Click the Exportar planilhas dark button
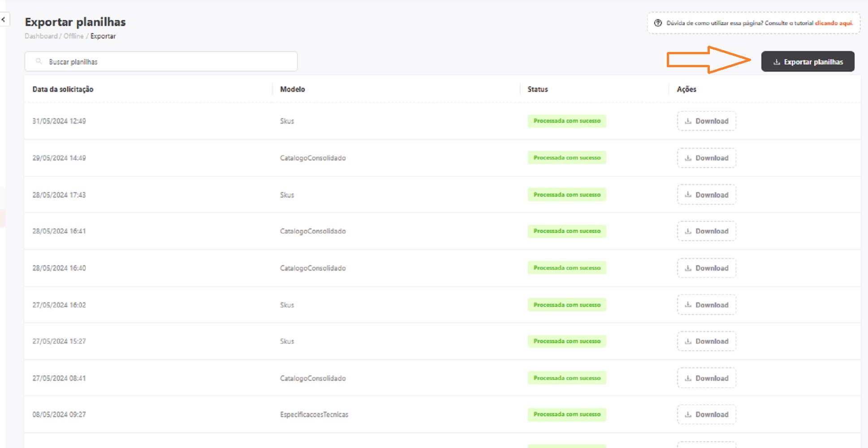The image size is (868, 448). 808,62
